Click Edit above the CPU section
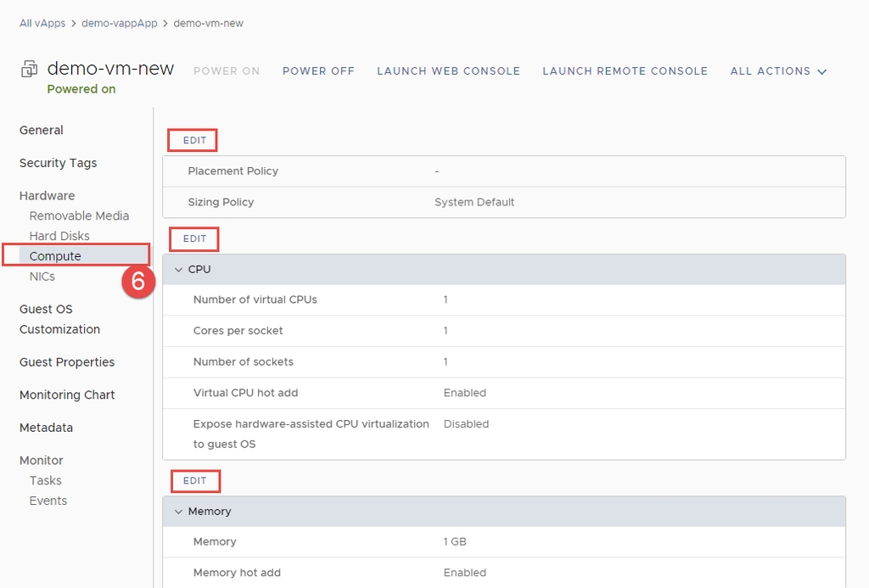Viewport: 869px width, 588px height. click(x=194, y=239)
